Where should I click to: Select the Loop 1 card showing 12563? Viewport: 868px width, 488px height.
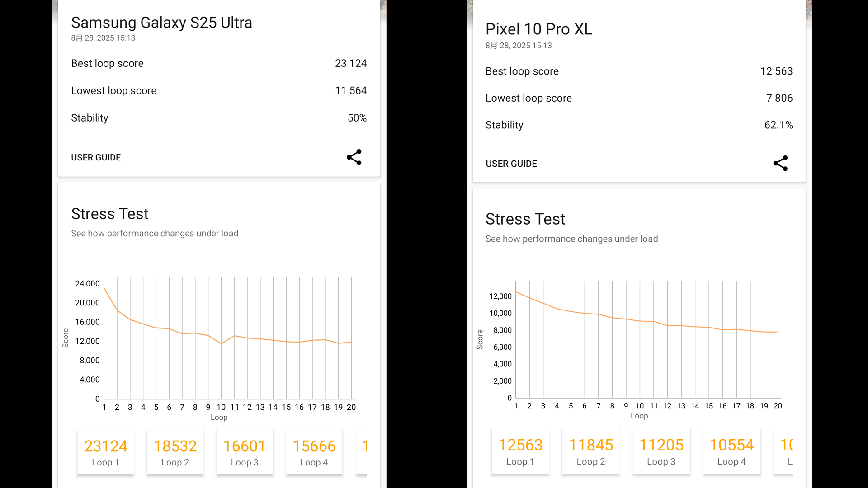[520, 450]
